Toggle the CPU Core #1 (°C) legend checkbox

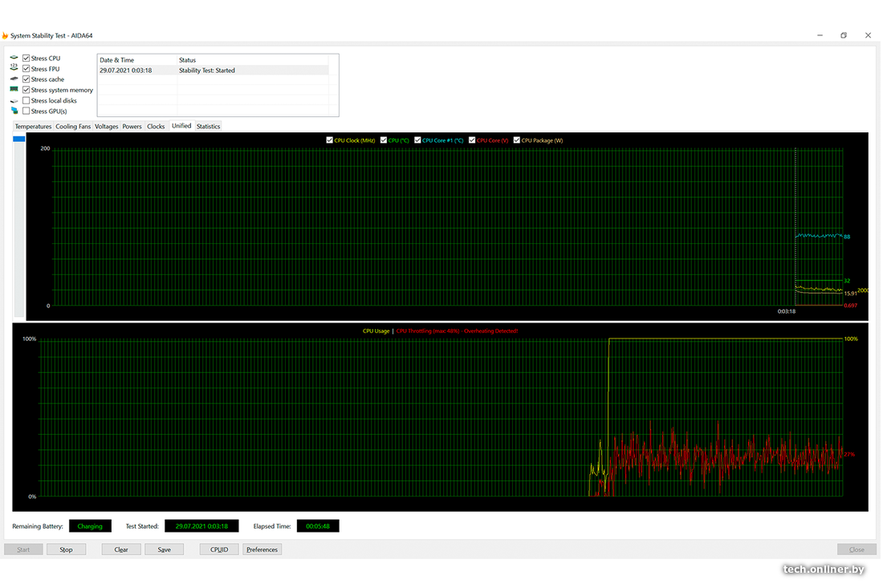(418, 140)
